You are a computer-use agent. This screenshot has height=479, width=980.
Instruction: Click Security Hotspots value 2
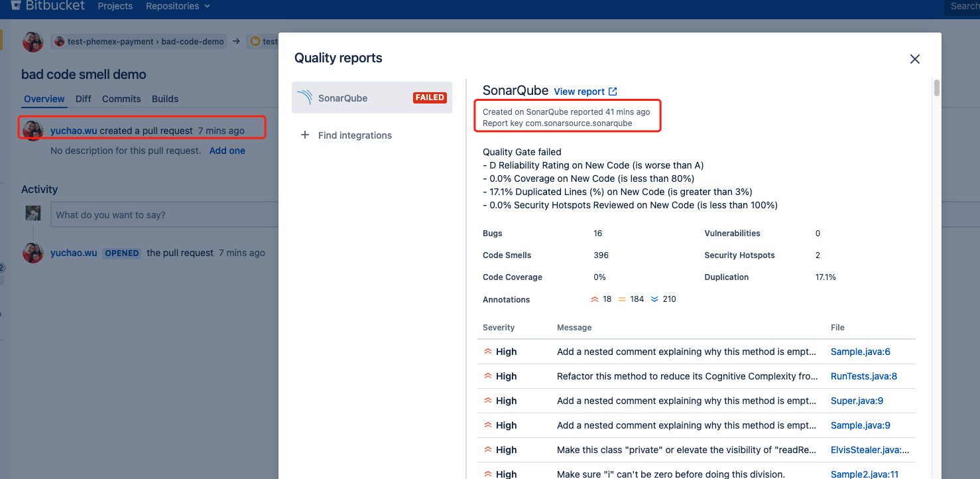click(818, 255)
